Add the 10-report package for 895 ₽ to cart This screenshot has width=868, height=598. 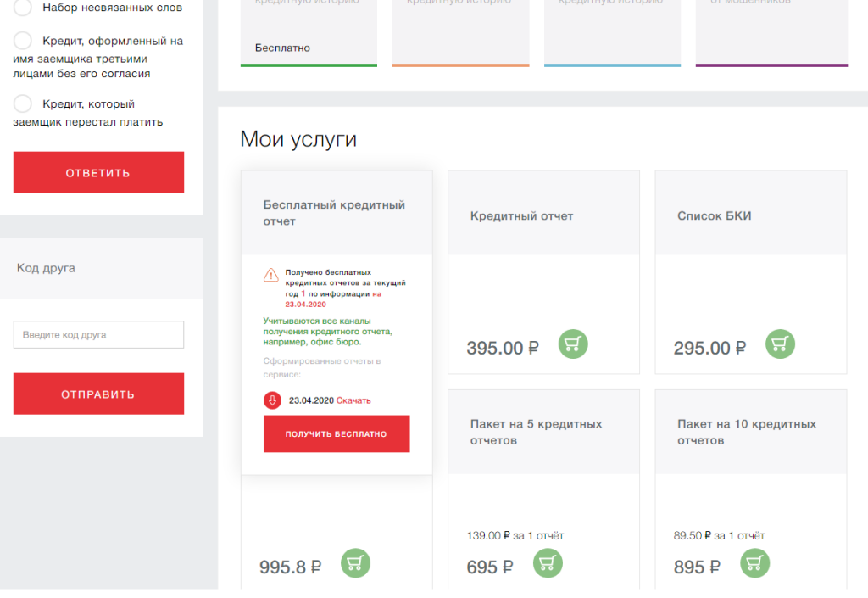pyautogui.click(x=754, y=563)
